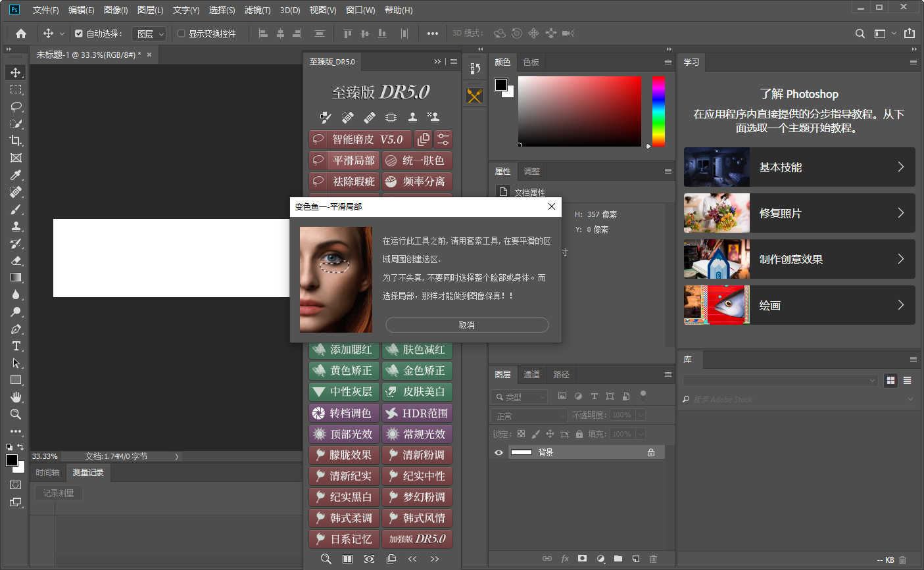The width and height of the screenshot is (924, 570).
Task: Click the settings sliders icon beside 智能磨皮
Action: (443, 139)
